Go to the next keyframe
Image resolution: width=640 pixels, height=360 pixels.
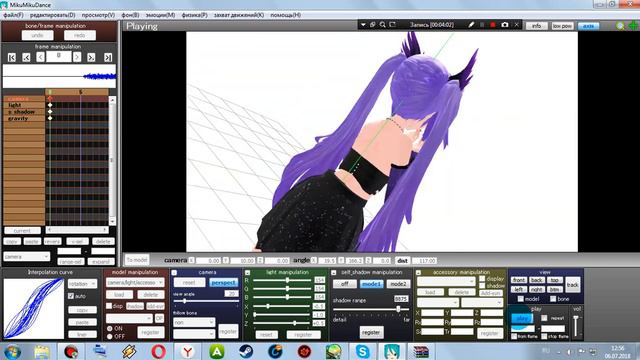tap(91, 58)
